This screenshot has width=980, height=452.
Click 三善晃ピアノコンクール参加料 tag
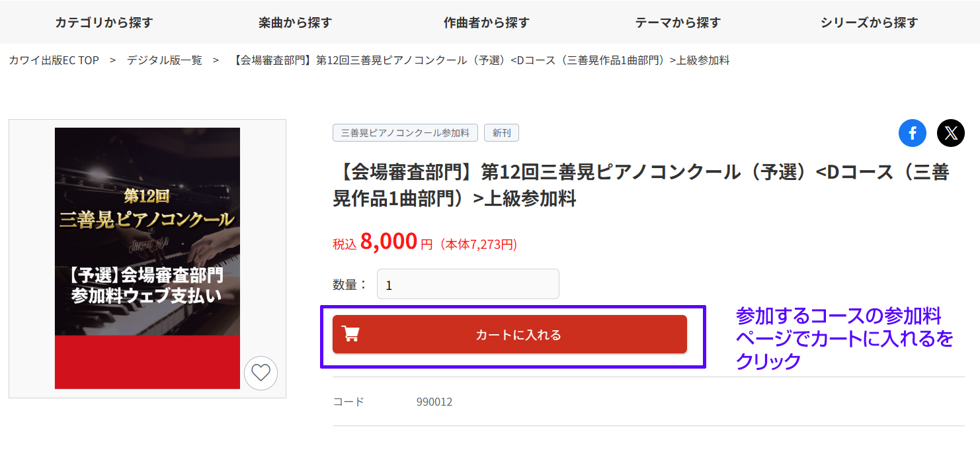point(405,133)
